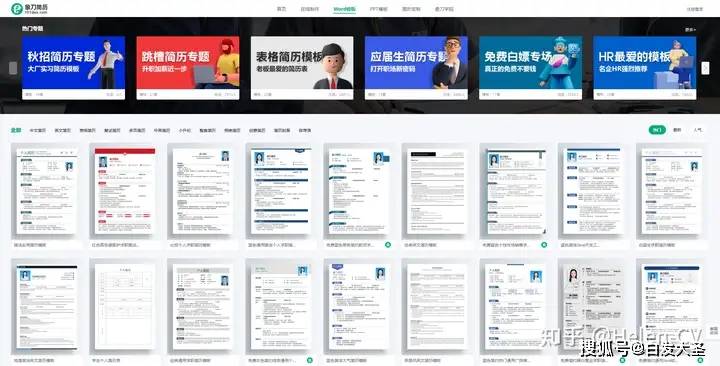Select the 全部 category filter
720x366 pixels.
pos(16,130)
